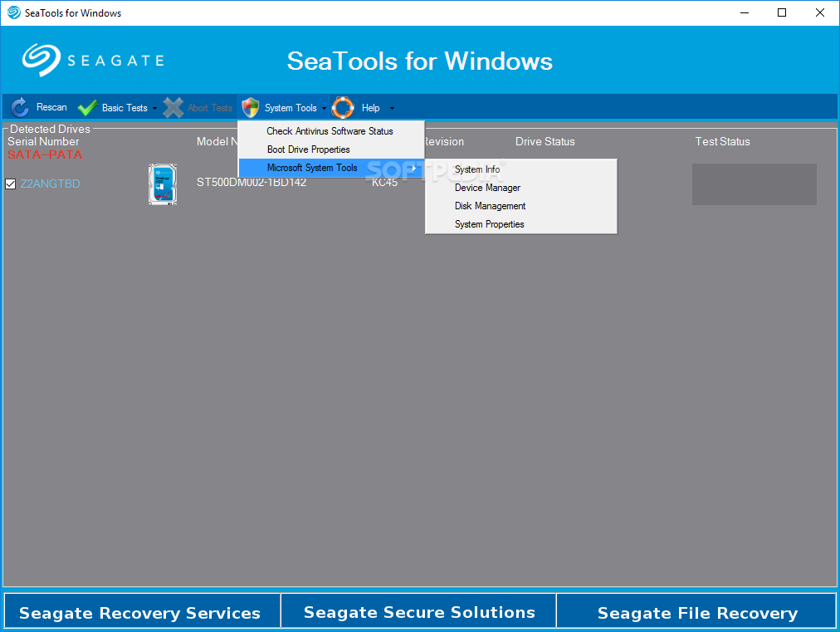Click the green checkmark Basic Tests icon

[x=87, y=108]
